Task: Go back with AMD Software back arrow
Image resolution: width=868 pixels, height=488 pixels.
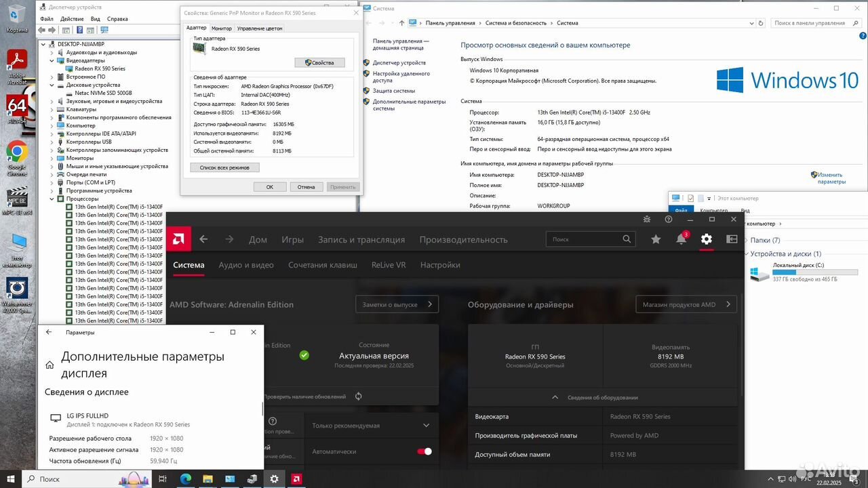Action: (203, 239)
